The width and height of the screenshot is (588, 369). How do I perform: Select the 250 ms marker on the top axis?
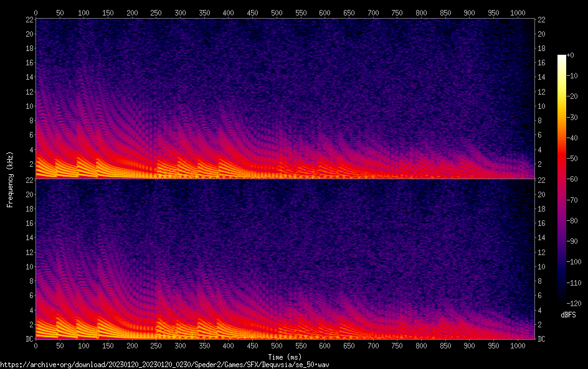pos(156,12)
